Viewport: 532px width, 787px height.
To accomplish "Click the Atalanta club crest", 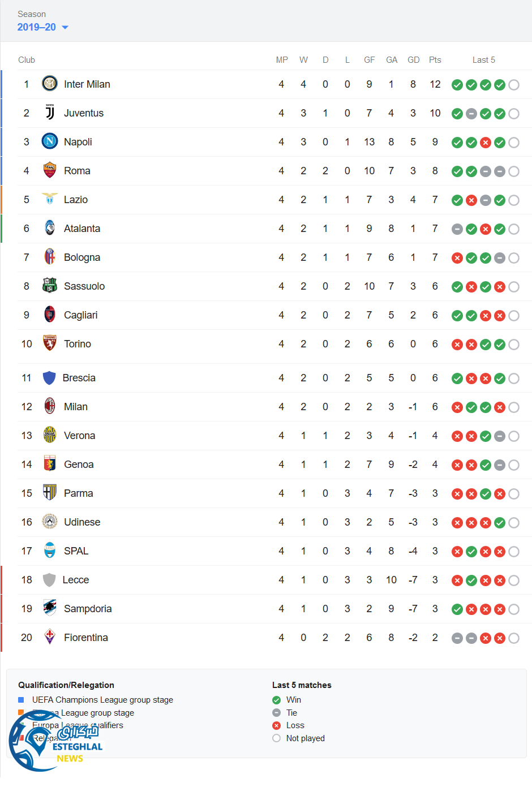I will tap(50, 228).
